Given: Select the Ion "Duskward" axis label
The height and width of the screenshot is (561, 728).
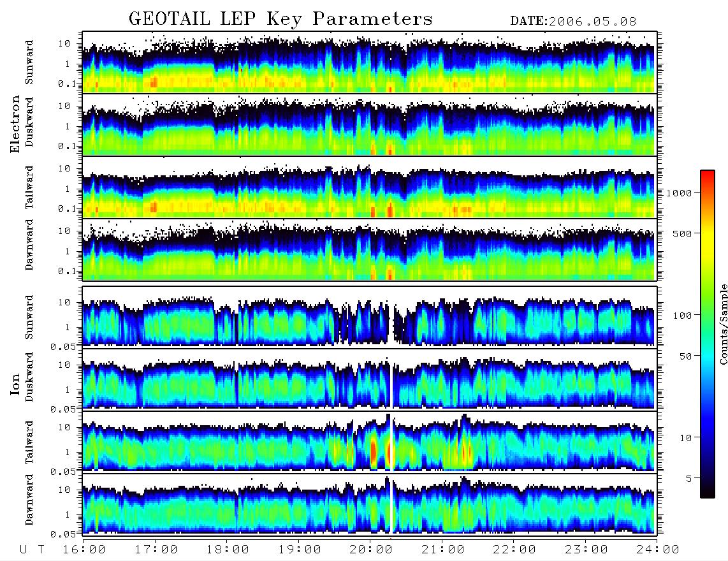Looking at the screenshot, I should point(29,377).
